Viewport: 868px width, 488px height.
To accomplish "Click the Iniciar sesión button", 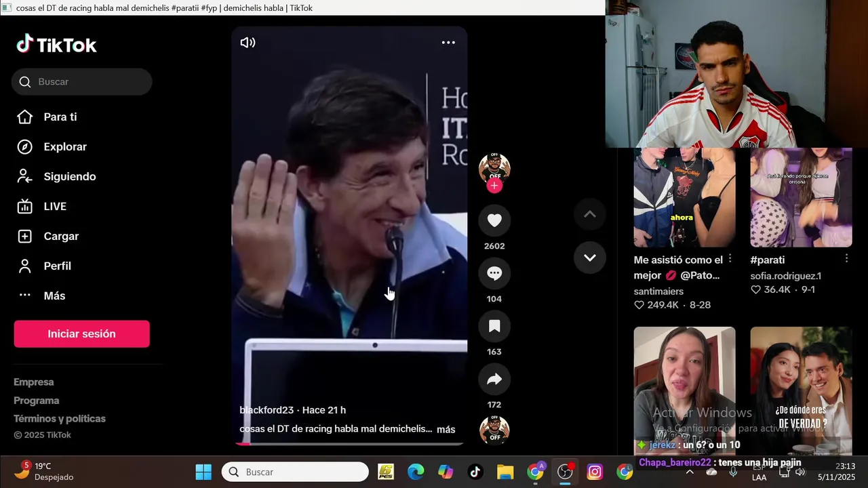I will click(81, 333).
